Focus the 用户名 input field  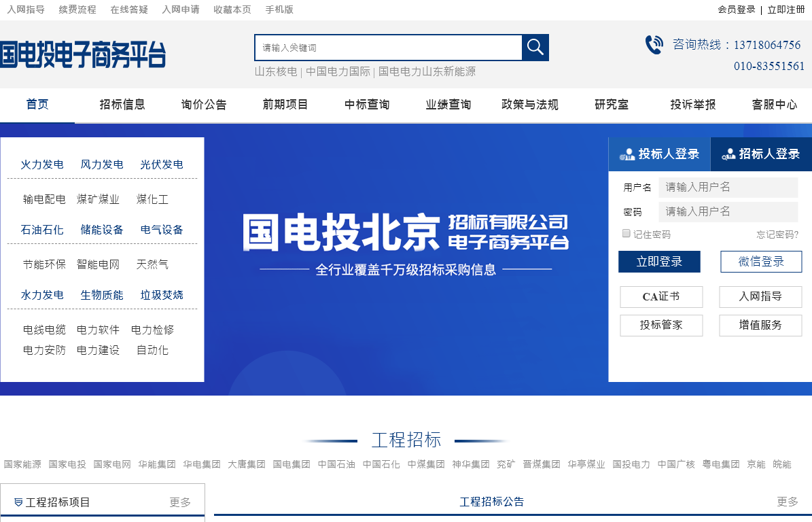(728, 187)
